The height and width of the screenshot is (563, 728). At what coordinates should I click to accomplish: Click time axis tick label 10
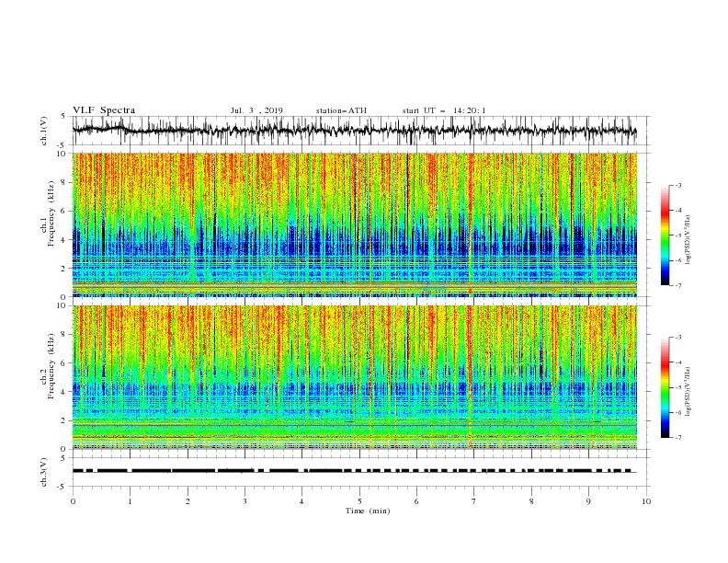click(x=646, y=501)
